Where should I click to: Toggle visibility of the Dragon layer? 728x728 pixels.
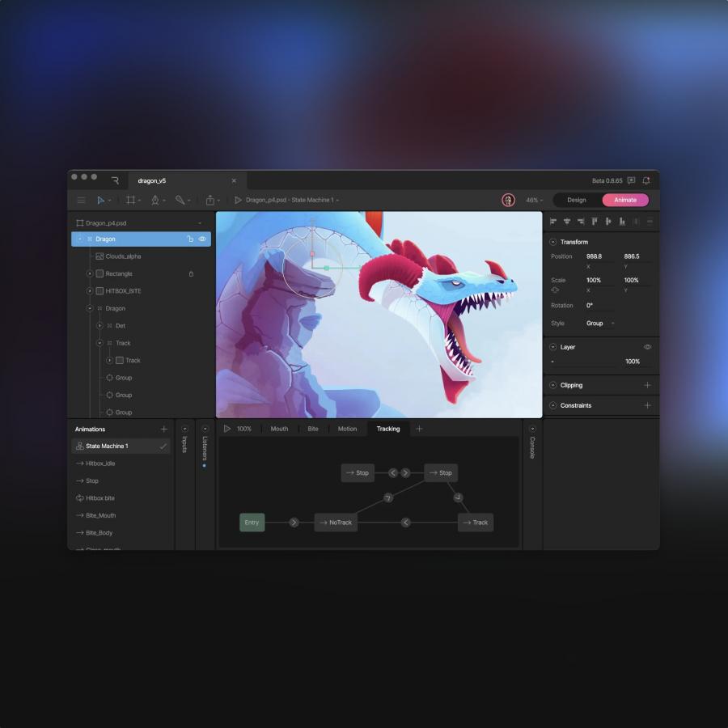click(x=201, y=239)
